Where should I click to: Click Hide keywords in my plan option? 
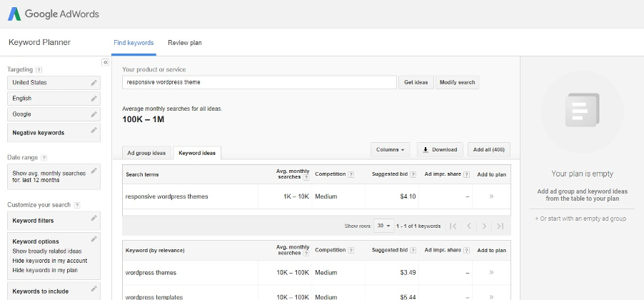(45, 270)
